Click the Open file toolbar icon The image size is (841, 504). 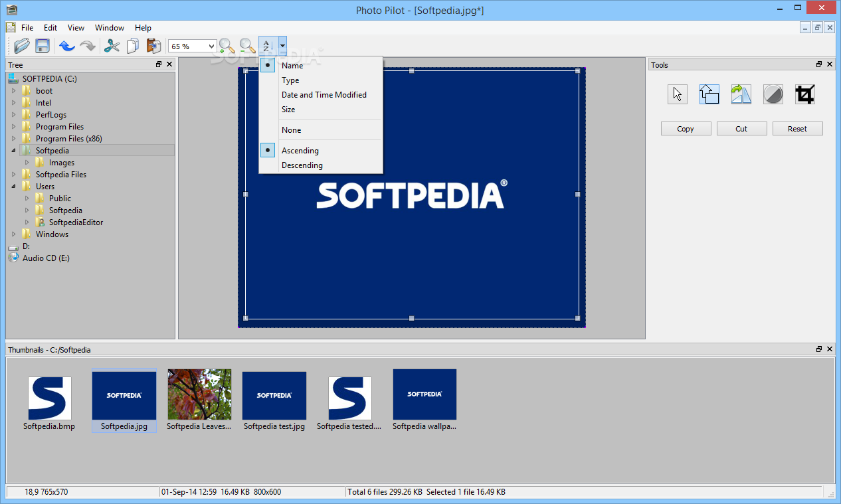coord(23,46)
